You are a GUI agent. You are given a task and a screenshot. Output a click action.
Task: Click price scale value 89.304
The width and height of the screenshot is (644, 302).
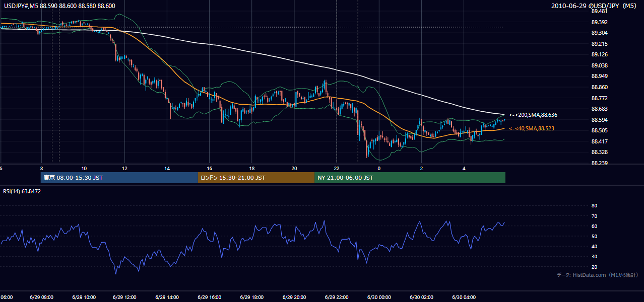tap(599, 33)
